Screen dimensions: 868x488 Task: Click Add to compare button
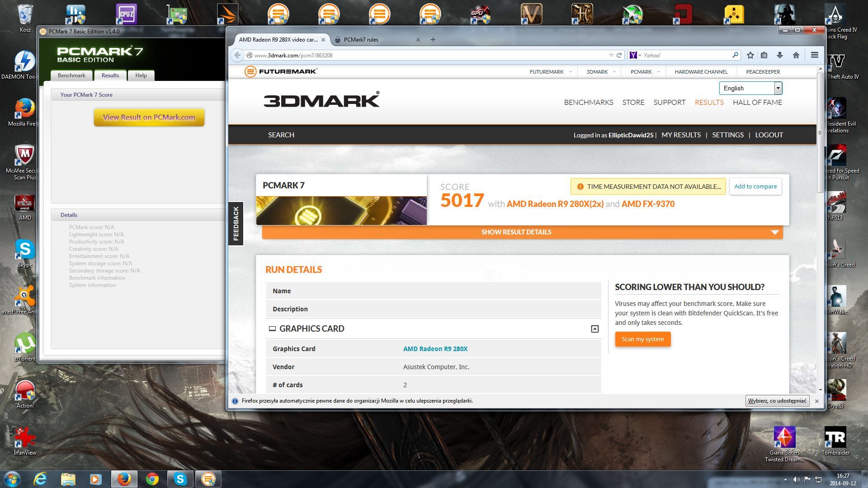(x=755, y=187)
